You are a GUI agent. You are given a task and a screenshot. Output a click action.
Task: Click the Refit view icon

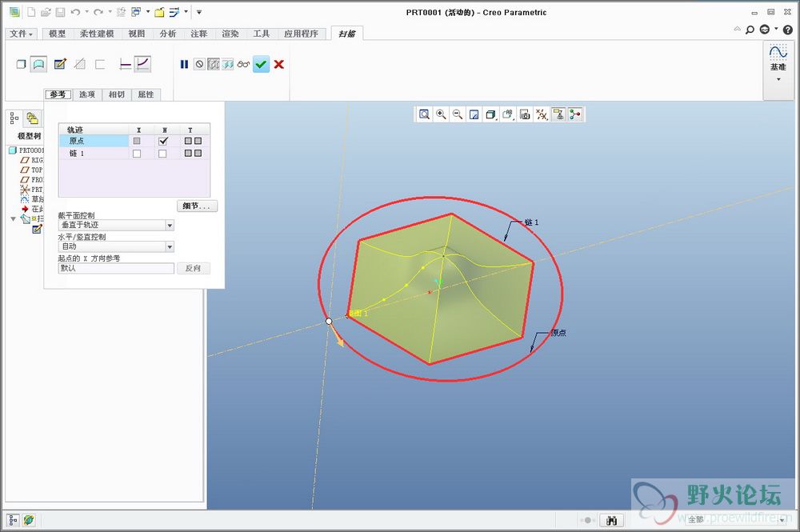click(424, 114)
